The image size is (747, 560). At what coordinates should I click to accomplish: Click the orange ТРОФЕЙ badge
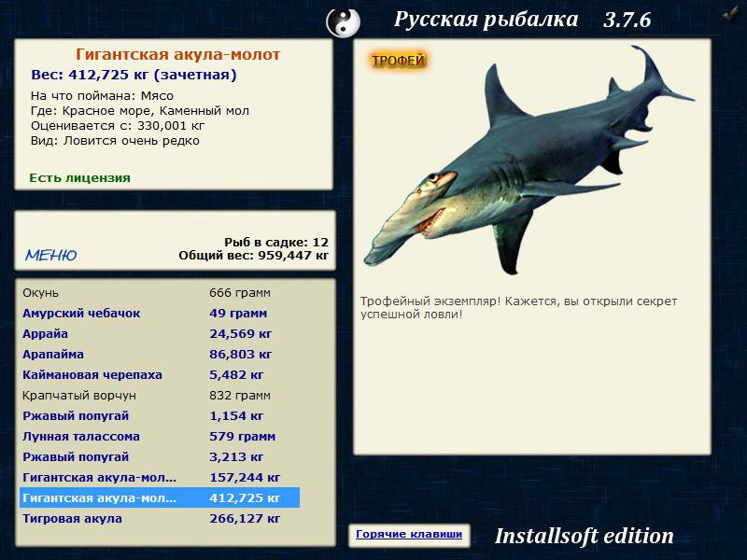398,61
